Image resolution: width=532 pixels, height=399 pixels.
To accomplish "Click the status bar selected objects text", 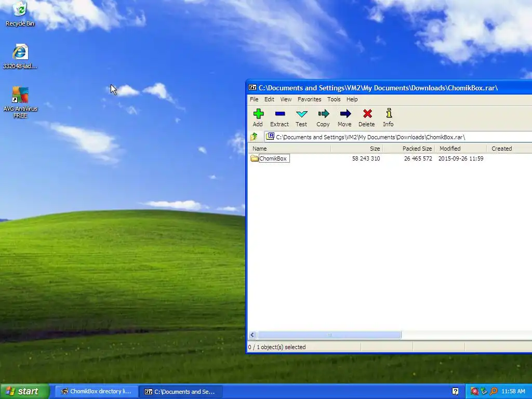I will click(277, 347).
